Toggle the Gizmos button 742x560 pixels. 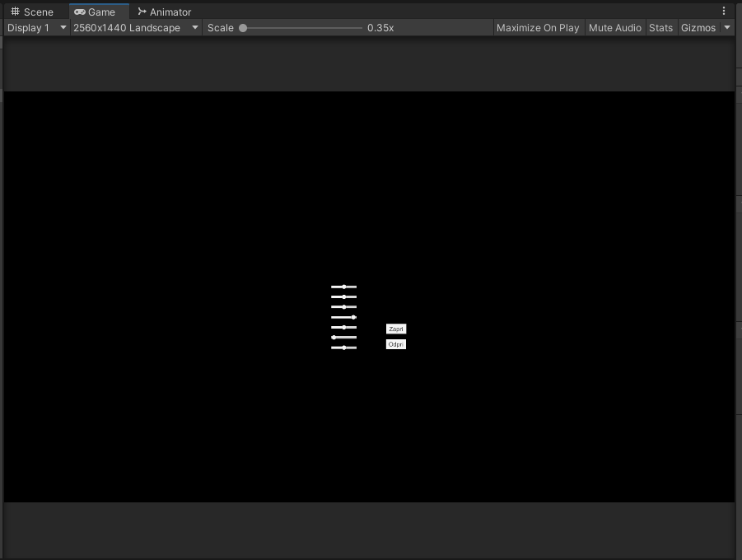click(x=698, y=28)
